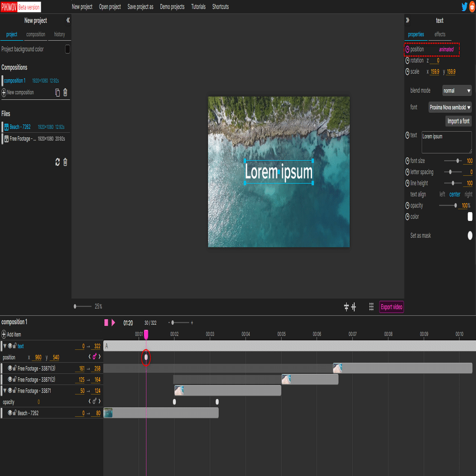Delete file using trash icon under Files
Screen dimensions: 476x476
(65, 162)
